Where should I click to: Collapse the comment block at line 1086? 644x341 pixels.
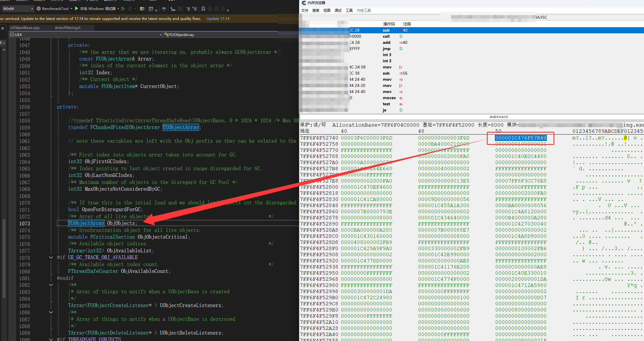tap(51, 312)
